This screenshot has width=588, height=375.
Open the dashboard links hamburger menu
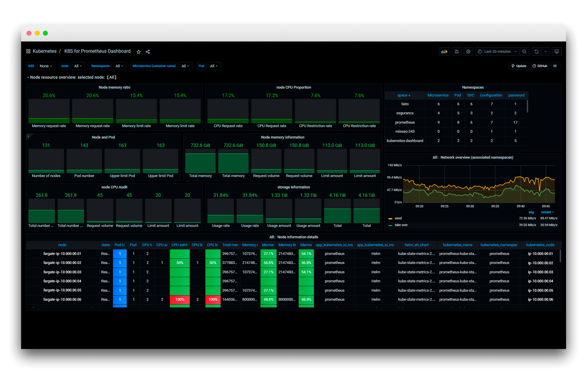pos(555,66)
